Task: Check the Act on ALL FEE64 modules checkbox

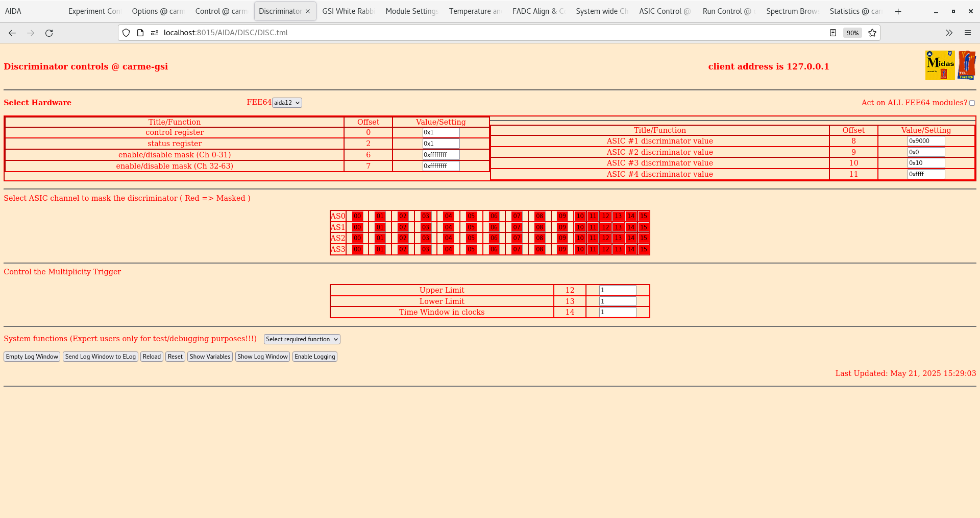Action: (x=972, y=103)
